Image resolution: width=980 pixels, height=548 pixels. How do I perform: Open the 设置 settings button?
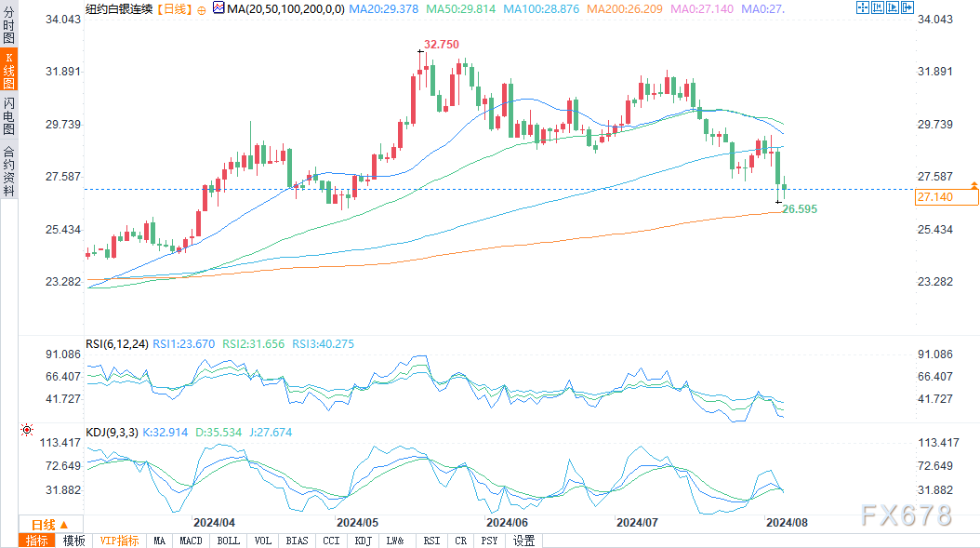pyautogui.click(x=523, y=541)
